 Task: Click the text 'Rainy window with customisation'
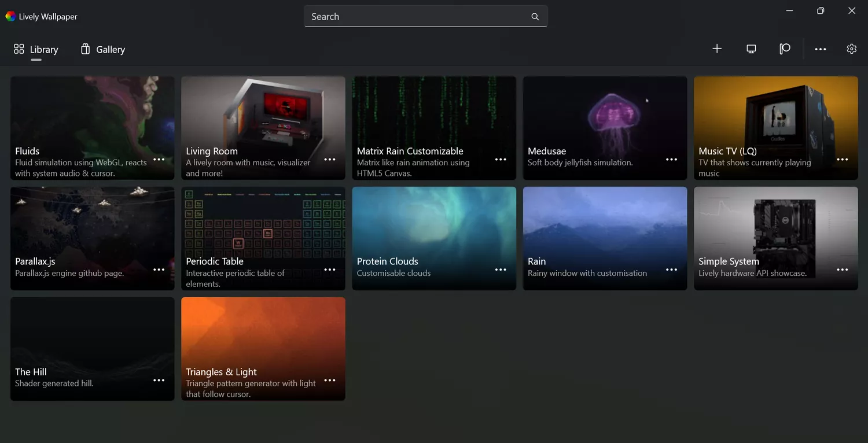[x=587, y=273]
